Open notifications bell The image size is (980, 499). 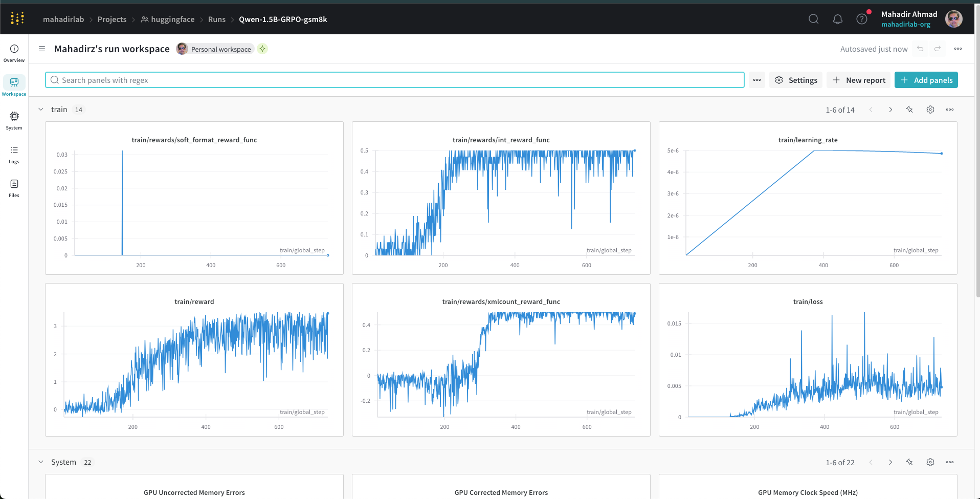point(837,19)
